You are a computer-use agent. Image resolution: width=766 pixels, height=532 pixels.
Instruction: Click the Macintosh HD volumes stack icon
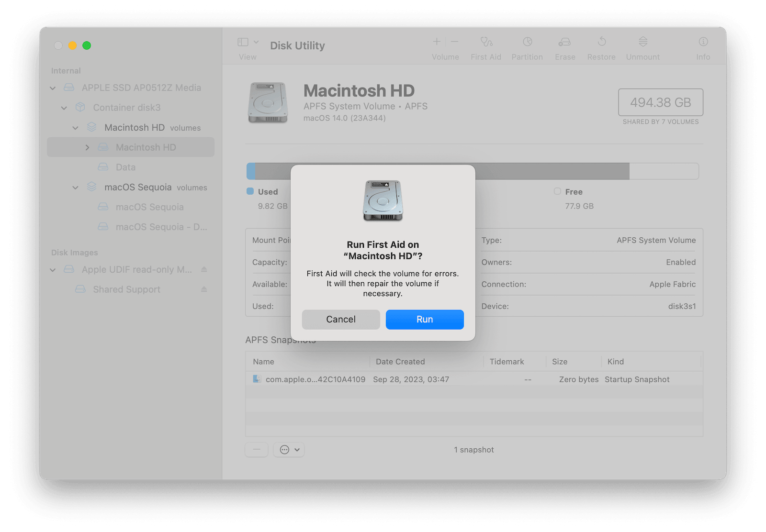pyautogui.click(x=92, y=127)
